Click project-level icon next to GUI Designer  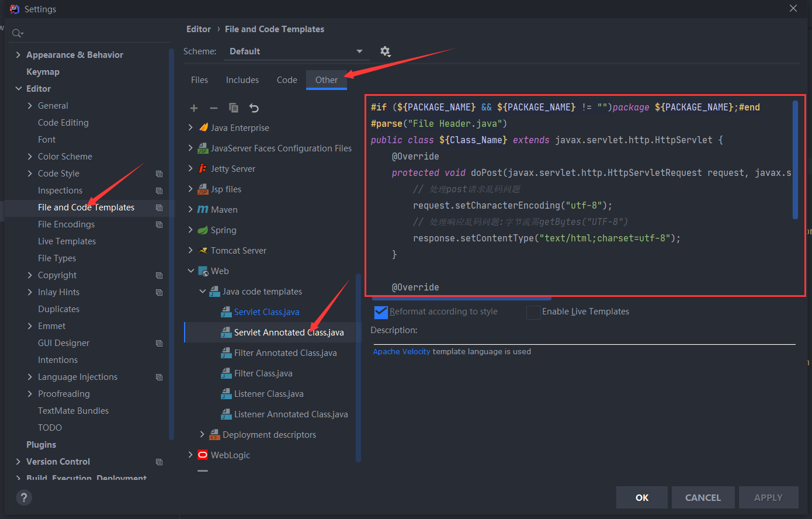159,343
